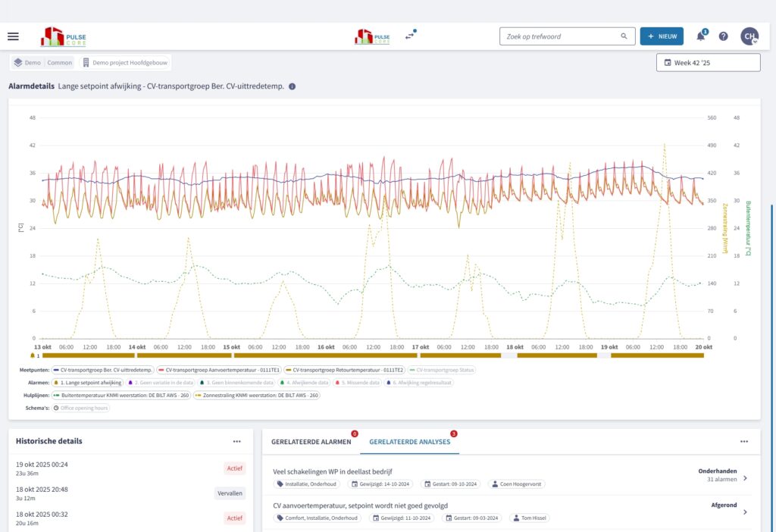Open the CH user avatar menu
The width and height of the screenshot is (776, 532).
(x=749, y=36)
